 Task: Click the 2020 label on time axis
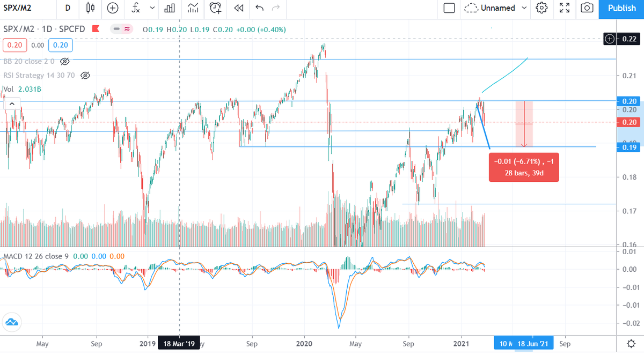(x=304, y=343)
